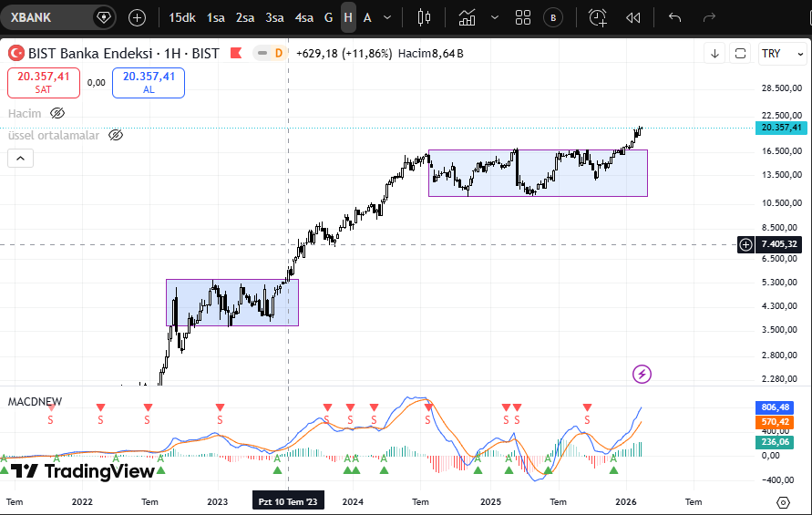Click the 806,48 MACD value label

[775, 407]
